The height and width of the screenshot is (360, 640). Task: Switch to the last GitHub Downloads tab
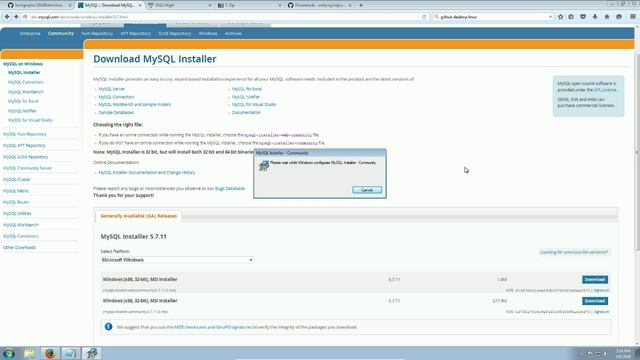(x=319, y=5)
